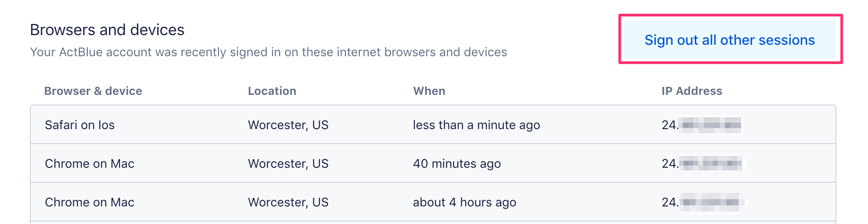The width and height of the screenshot is (868, 224).
Task: Select Chrome on Mac from 40 minutes ago
Action: (x=90, y=164)
